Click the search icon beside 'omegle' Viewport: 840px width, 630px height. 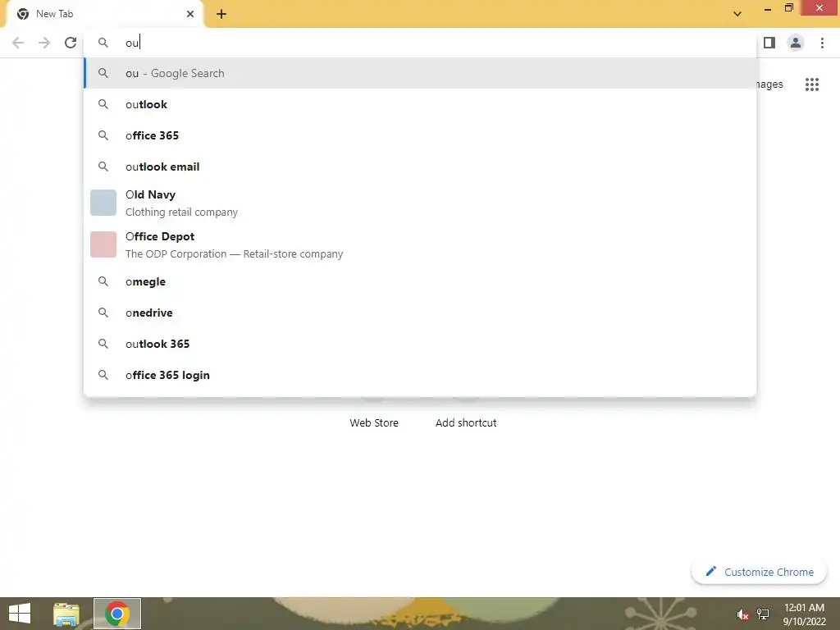coord(103,282)
